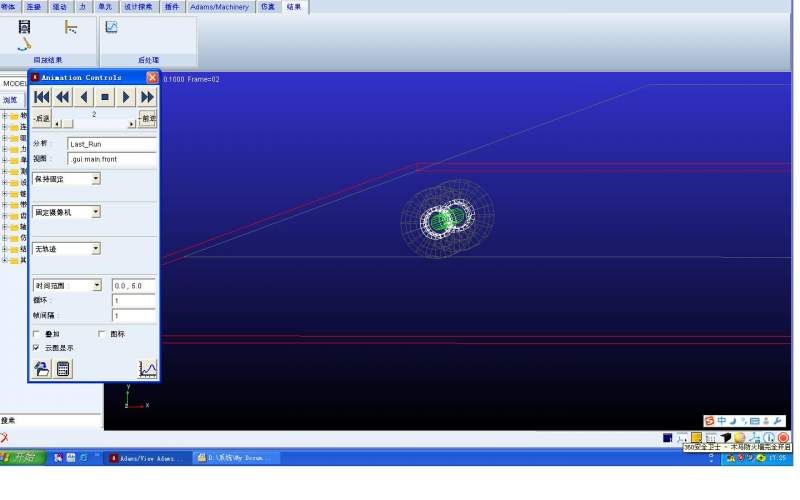The height and width of the screenshot is (500, 800).
Task: Switch to the 物体 ribbon tab
Action: 9,7
